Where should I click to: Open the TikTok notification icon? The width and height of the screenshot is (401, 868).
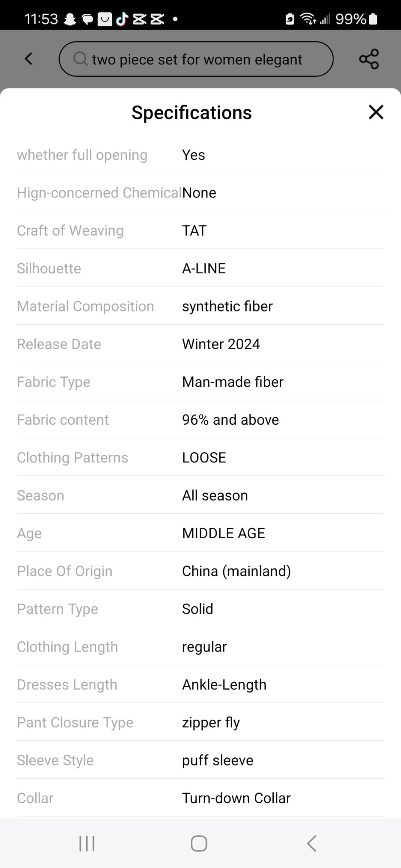[122, 19]
